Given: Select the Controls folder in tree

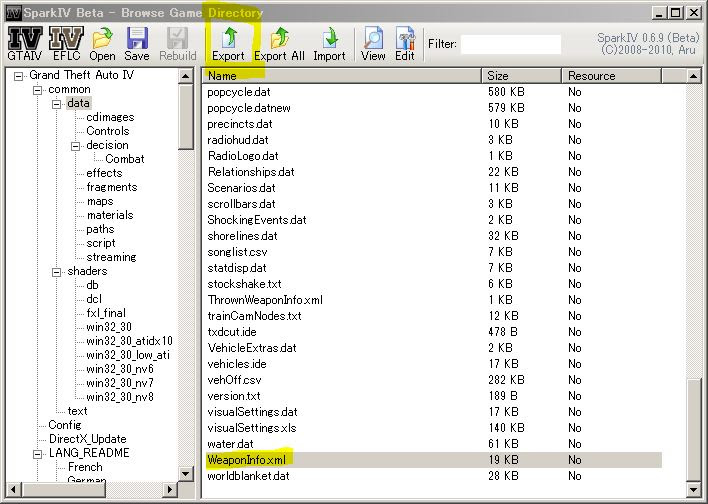Looking at the screenshot, I should (107, 131).
